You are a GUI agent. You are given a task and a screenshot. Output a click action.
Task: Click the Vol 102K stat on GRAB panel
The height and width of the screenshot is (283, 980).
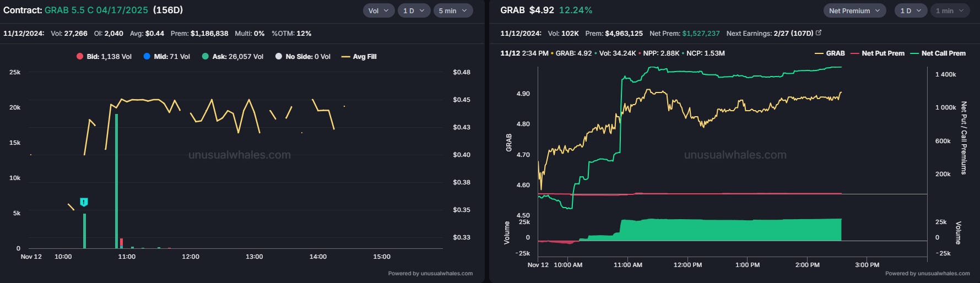tap(564, 34)
